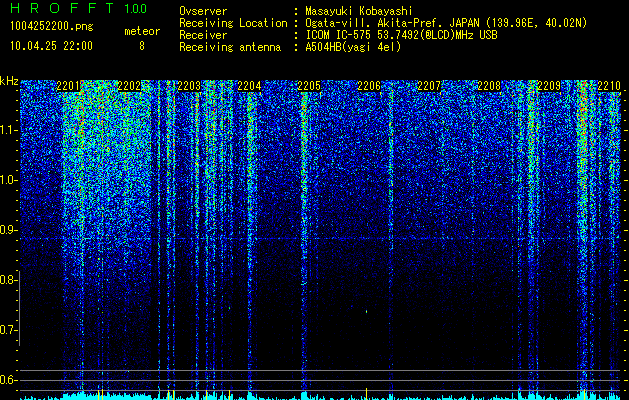Click the Ovserver label
Screen dimensions: 629x400
point(203,11)
